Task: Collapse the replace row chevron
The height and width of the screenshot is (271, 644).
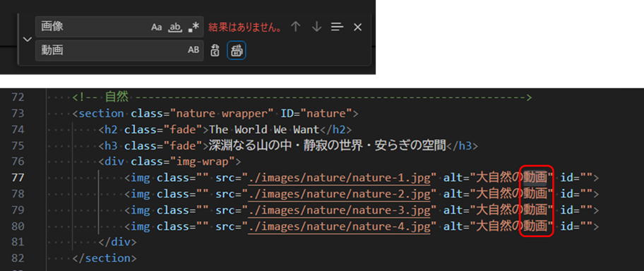Action: [x=28, y=40]
